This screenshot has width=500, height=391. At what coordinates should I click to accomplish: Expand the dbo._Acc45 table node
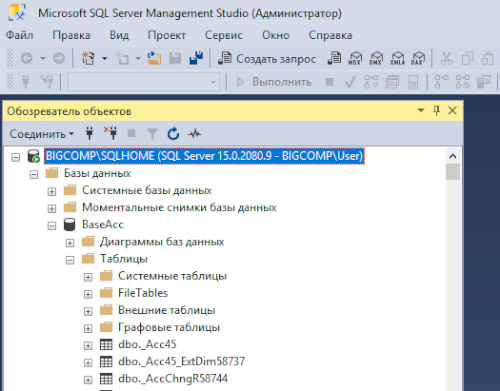click(88, 346)
